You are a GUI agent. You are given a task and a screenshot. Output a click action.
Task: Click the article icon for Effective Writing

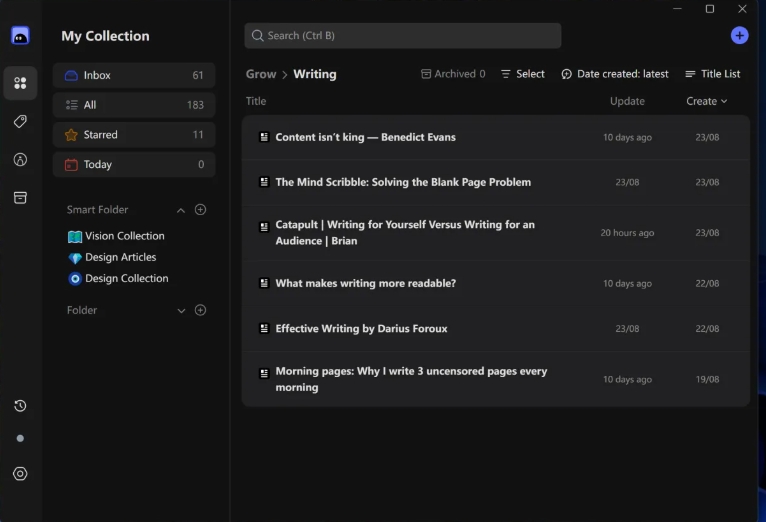264,328
